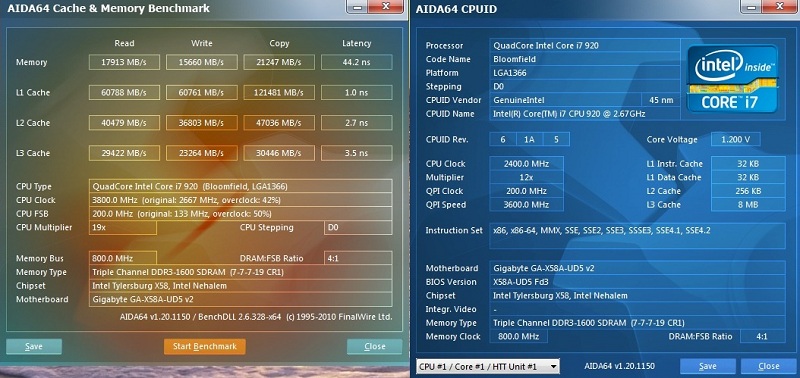Click the QPI Speed 3600.0 MHz value
800x378 pixels.
point(527,205)
